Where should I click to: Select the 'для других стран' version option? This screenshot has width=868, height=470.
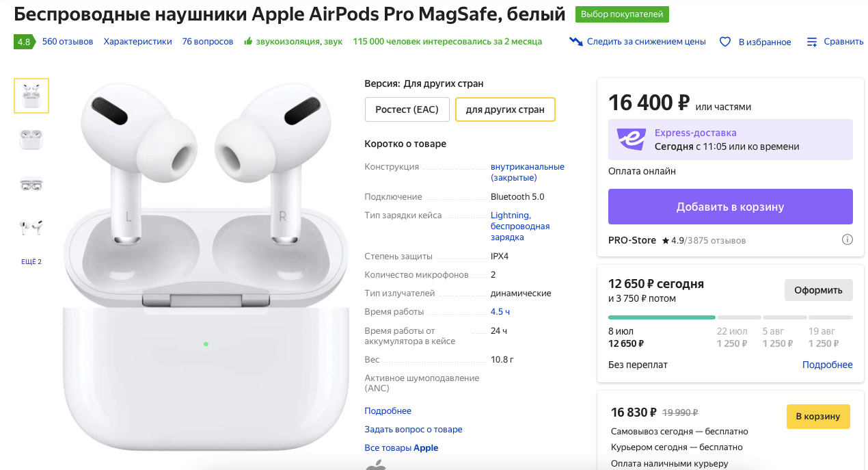tap(505, 109)
